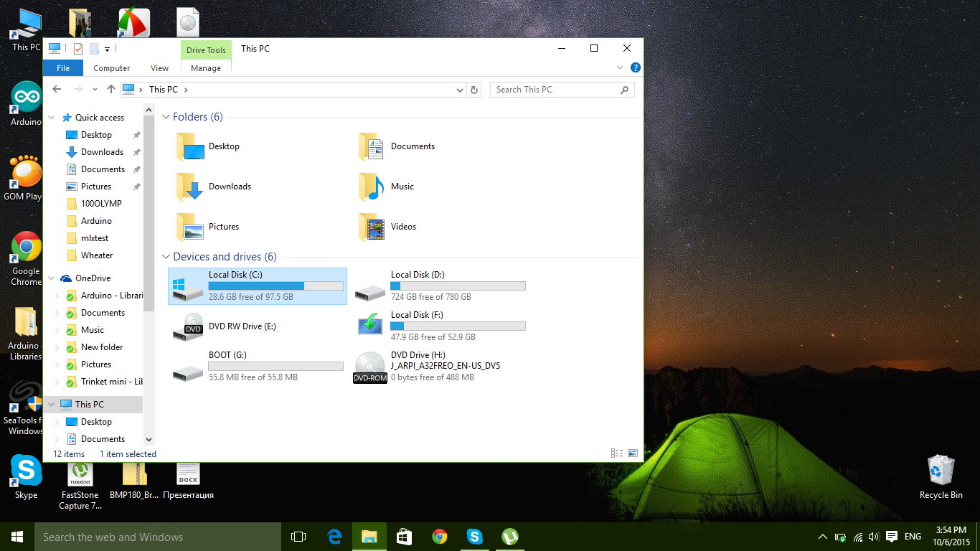
Task: Open the Windows Start button
Action: [x=17, y=537]
